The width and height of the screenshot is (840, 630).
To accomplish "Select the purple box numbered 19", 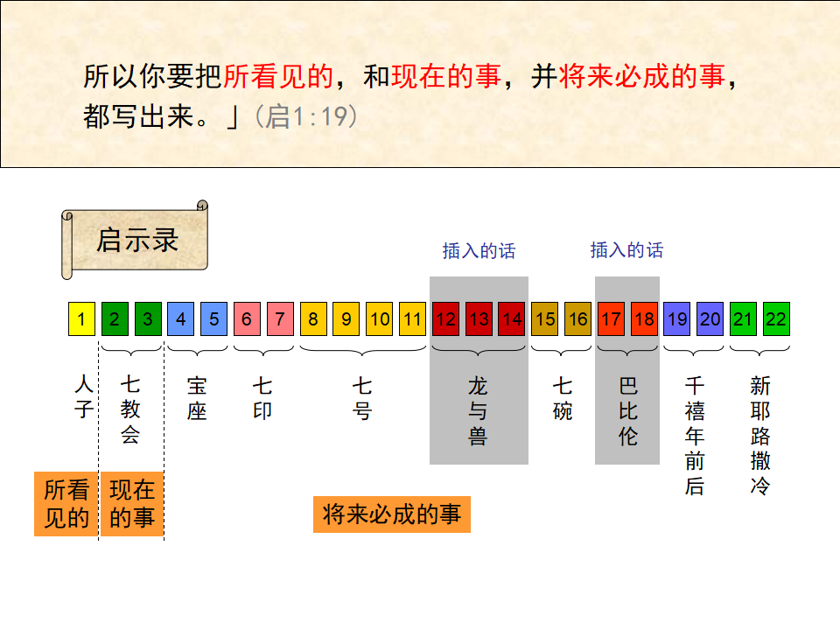I will (x=676, y=319).
